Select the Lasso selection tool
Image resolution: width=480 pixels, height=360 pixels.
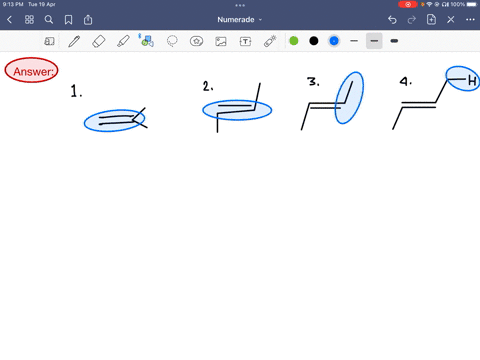click(x=172, y=41)
